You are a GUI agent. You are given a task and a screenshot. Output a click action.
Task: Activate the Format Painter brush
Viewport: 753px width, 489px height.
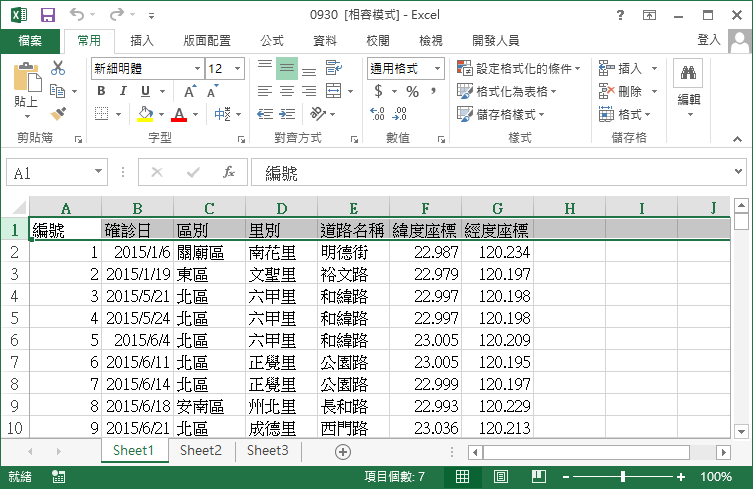tap(58, 114)
